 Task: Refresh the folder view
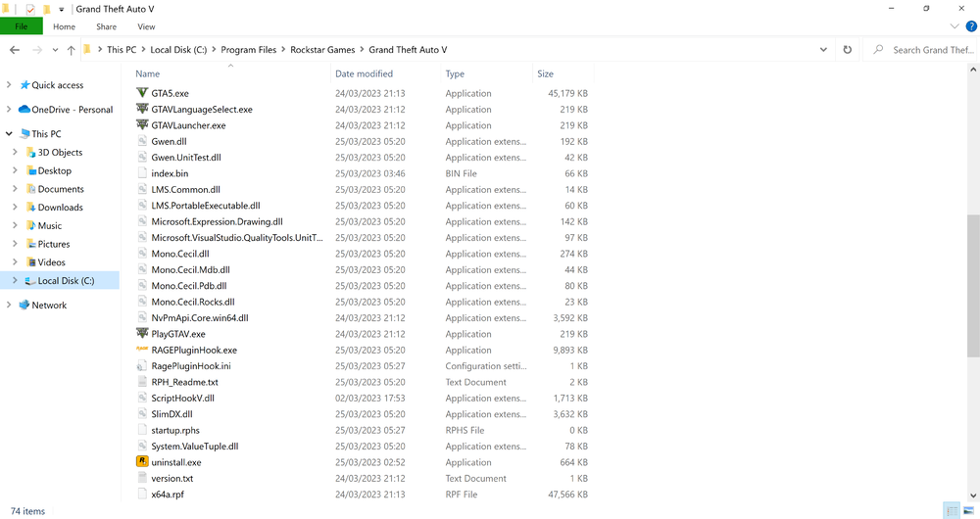(x=848, y=50)
